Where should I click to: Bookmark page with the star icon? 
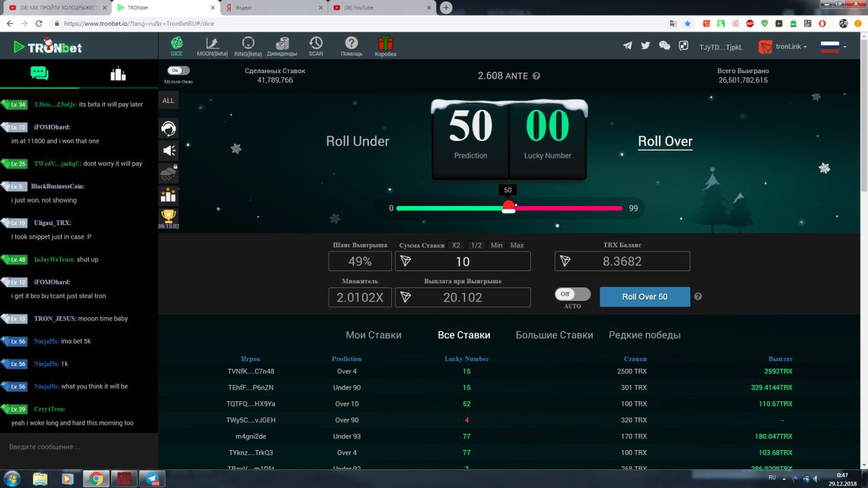coord(688,23)
